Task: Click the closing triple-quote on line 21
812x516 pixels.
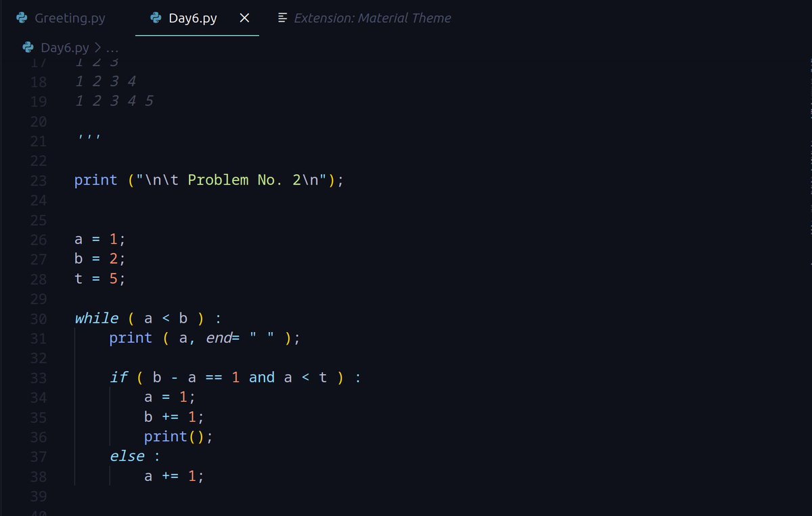Action: click(x=89, y=139)
